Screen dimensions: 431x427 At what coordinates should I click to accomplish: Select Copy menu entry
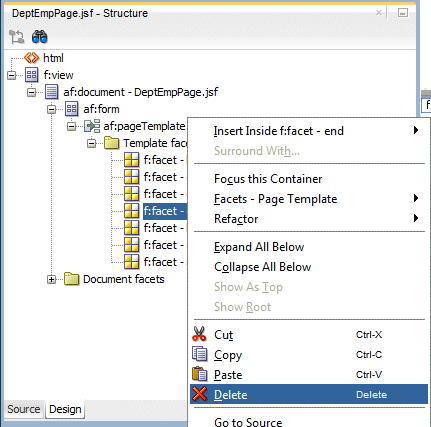309,354
